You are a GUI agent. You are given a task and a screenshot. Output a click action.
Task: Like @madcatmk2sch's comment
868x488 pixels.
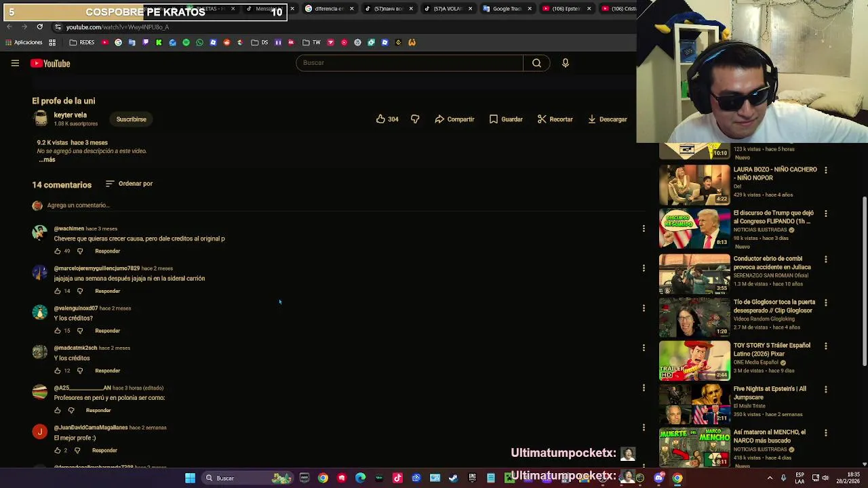click(58, 371)
